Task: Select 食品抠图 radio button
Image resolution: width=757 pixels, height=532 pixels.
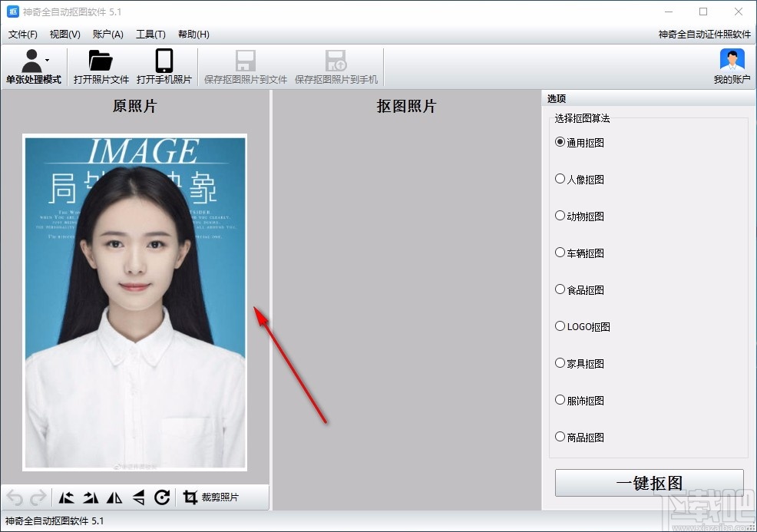Action: [560, 289]
